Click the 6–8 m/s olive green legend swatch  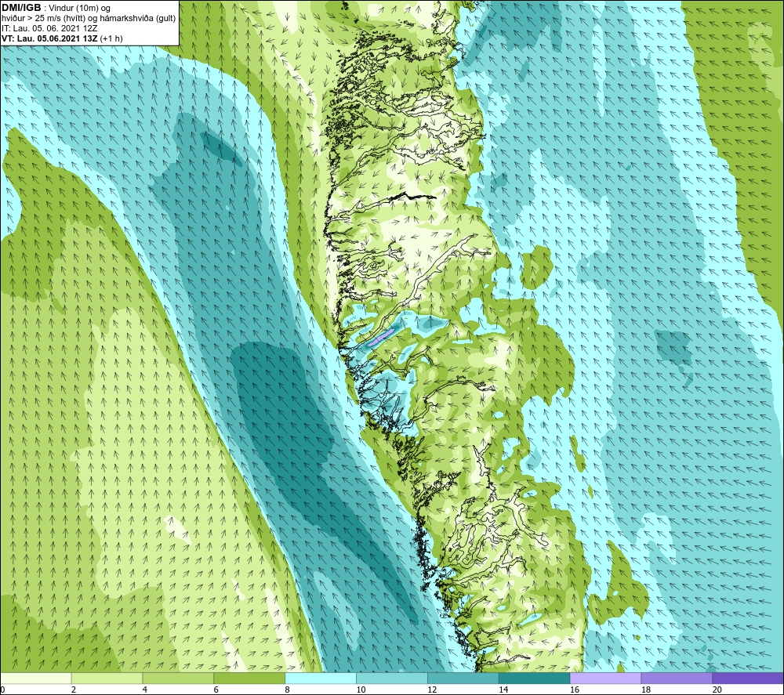coord(249,678)
